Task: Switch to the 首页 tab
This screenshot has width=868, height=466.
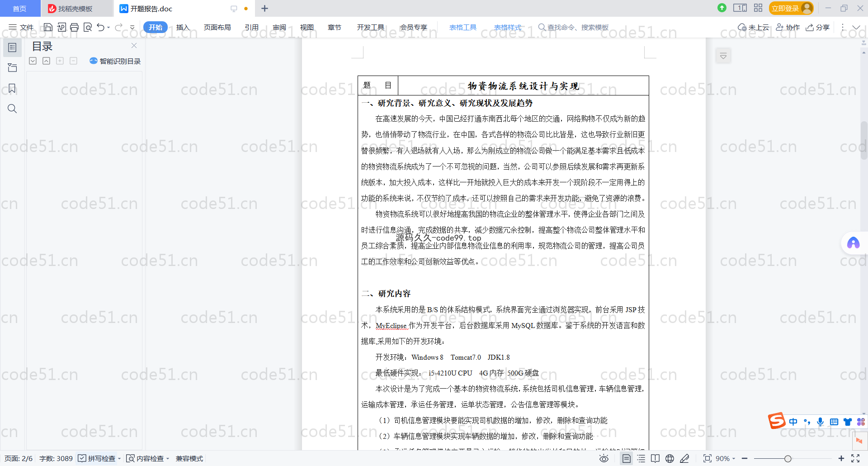Action: point(19,9)
